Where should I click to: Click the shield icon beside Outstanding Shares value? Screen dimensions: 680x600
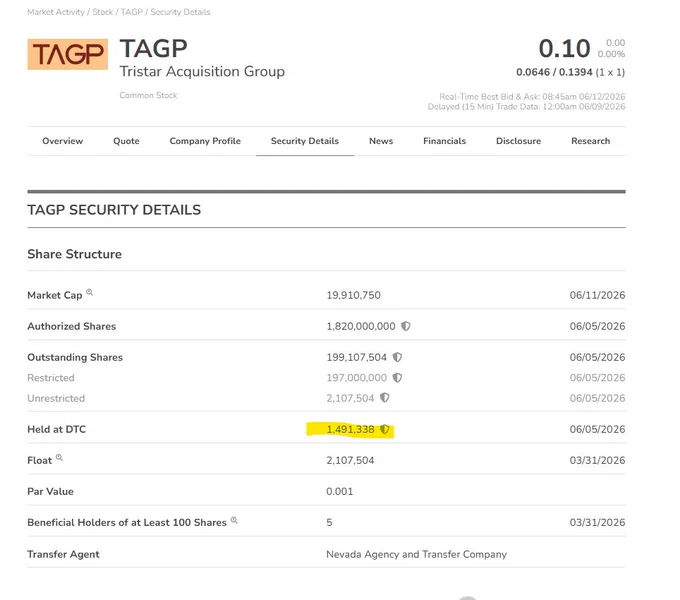pos(397,357)
